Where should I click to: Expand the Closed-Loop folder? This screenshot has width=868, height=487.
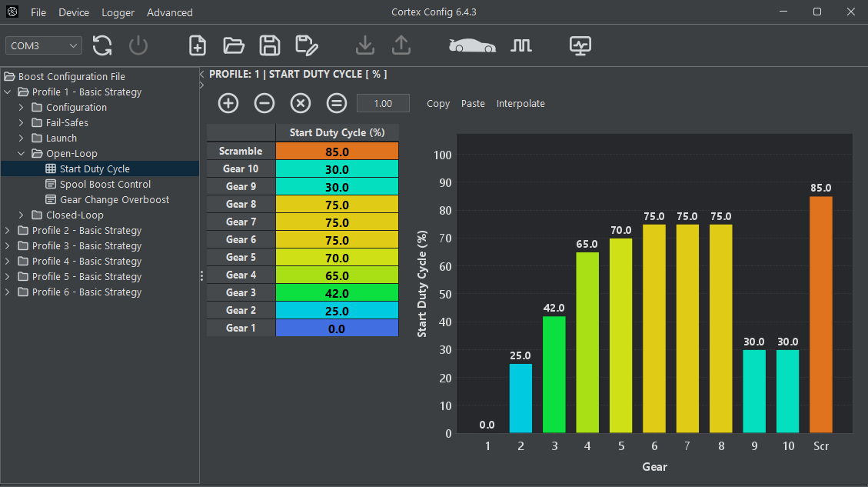tap(22, 215)
